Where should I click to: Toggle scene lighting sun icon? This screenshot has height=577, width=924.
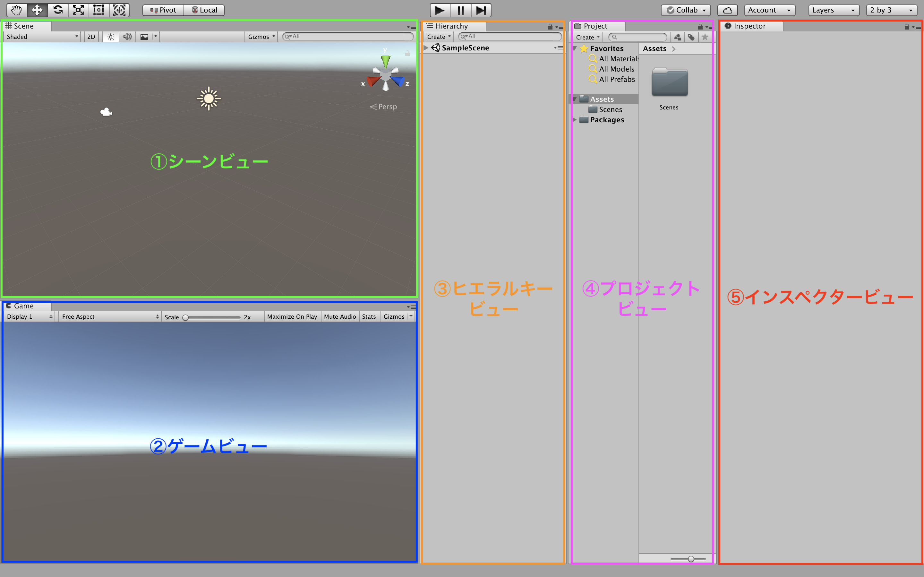click(110, 37)
